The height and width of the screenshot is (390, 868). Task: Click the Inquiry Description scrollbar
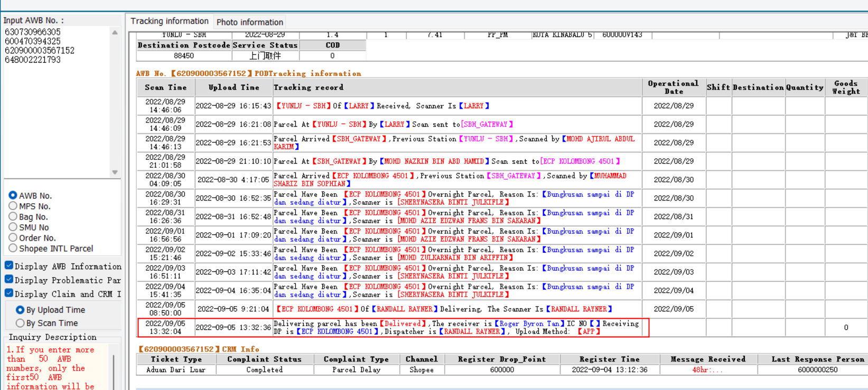[114, 369]
